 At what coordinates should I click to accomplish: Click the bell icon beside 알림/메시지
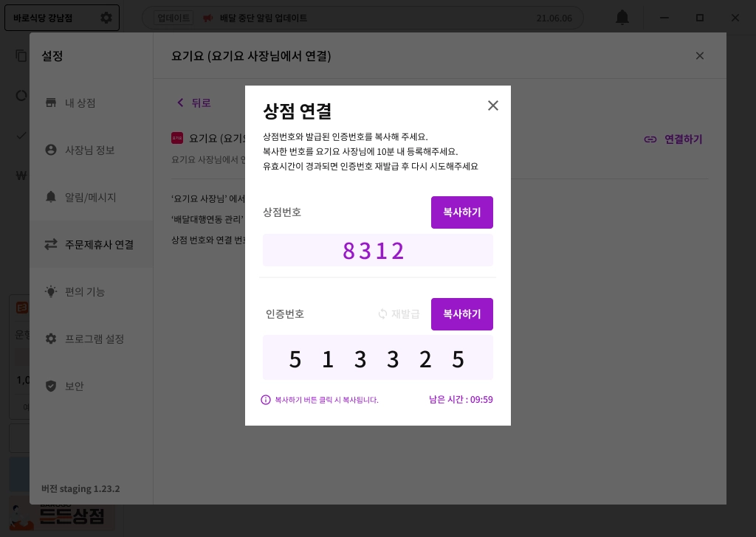pos(51,197)
